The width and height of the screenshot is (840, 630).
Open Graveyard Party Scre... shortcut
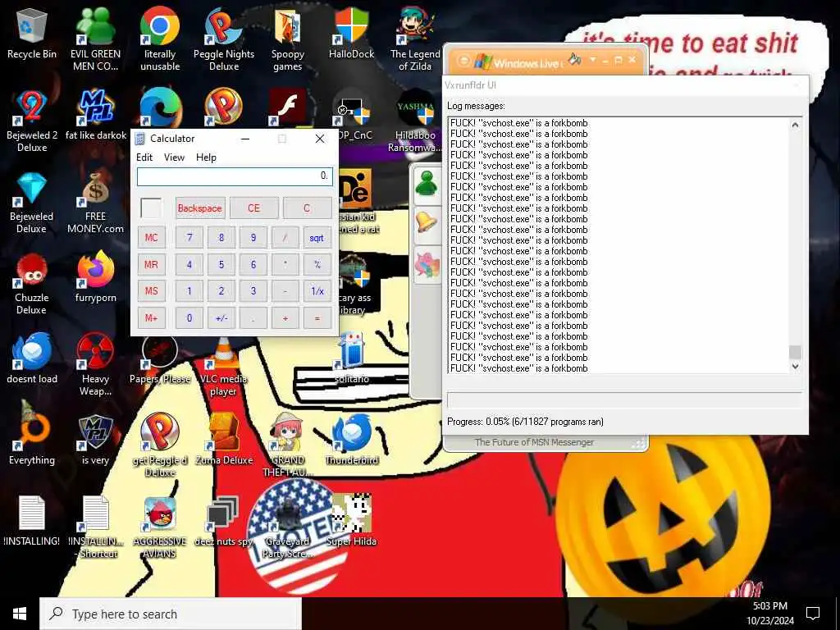[288, 527]
